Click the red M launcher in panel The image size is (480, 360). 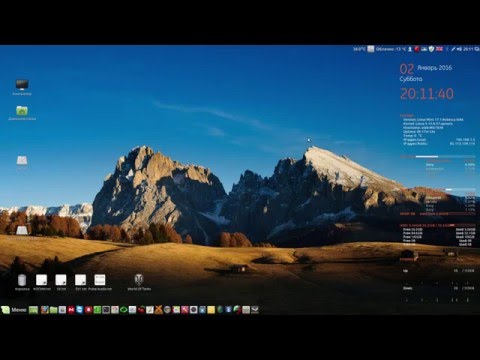(x=71, y=310)
